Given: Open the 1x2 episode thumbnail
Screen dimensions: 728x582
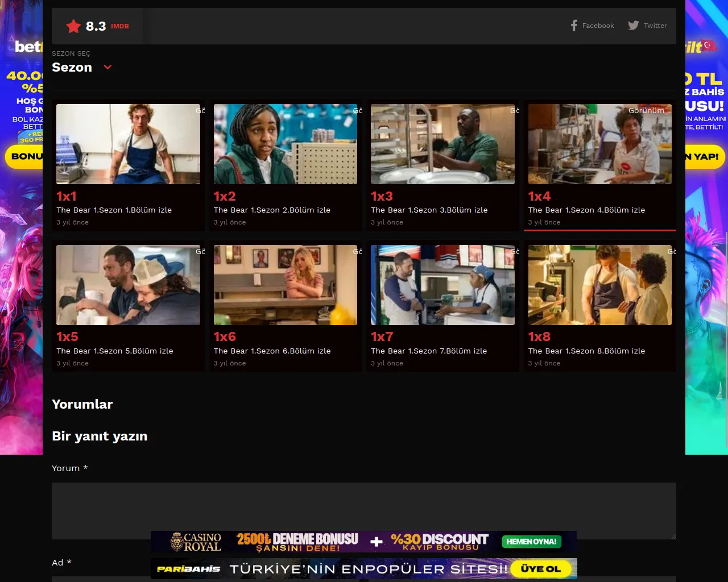Looking at the screenshot, I should (x=286, y=144).
